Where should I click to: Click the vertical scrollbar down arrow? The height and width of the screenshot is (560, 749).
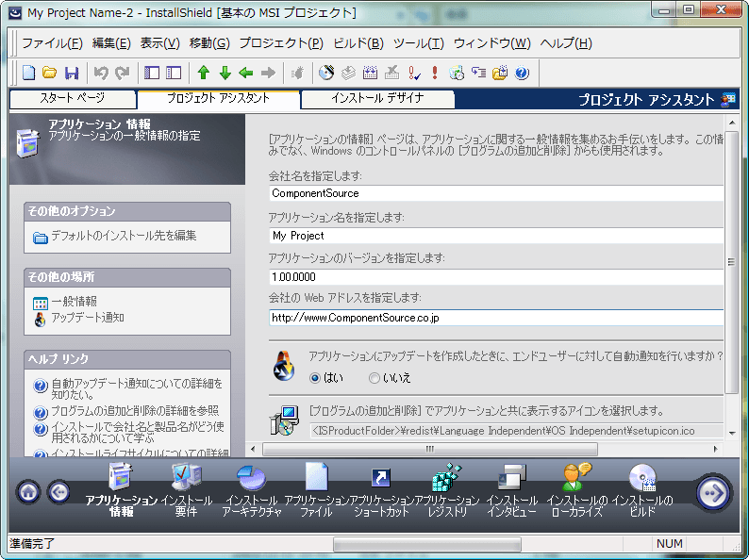(x=732, y=433)
